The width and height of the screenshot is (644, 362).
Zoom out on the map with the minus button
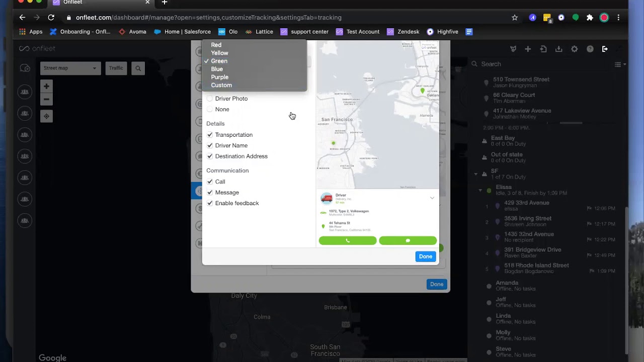click(46, 99)
